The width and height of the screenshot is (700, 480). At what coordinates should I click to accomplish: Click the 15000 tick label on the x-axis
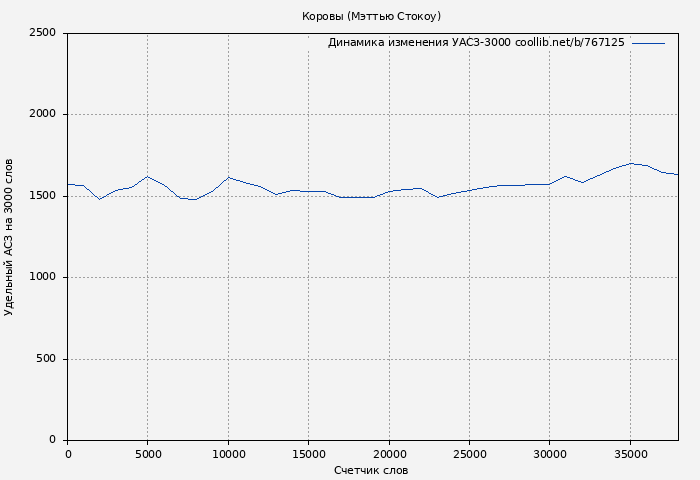tap(308, 454)
